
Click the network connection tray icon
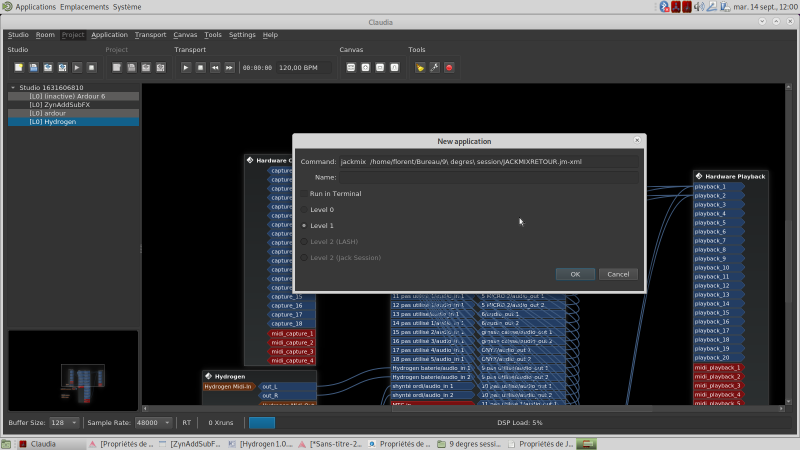711,7
